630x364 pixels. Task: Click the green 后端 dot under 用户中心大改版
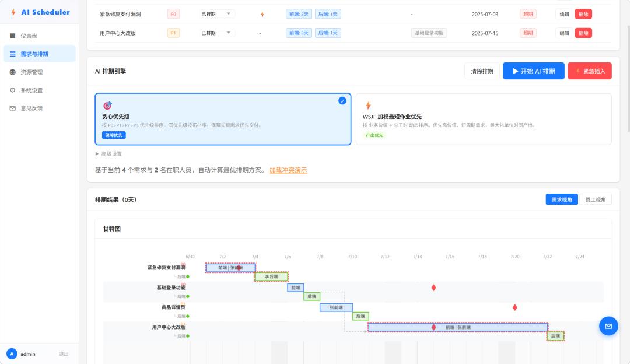(188, 336)
